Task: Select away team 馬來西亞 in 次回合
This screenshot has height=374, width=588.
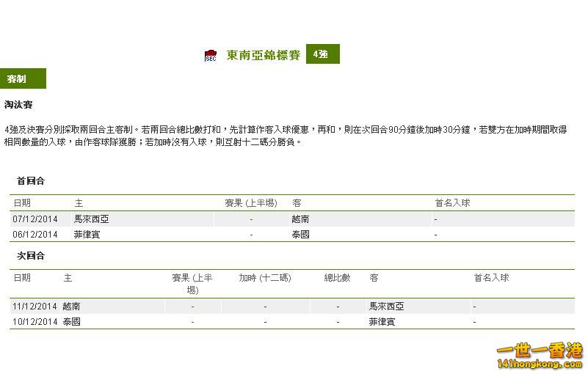Action: point(387,307)
